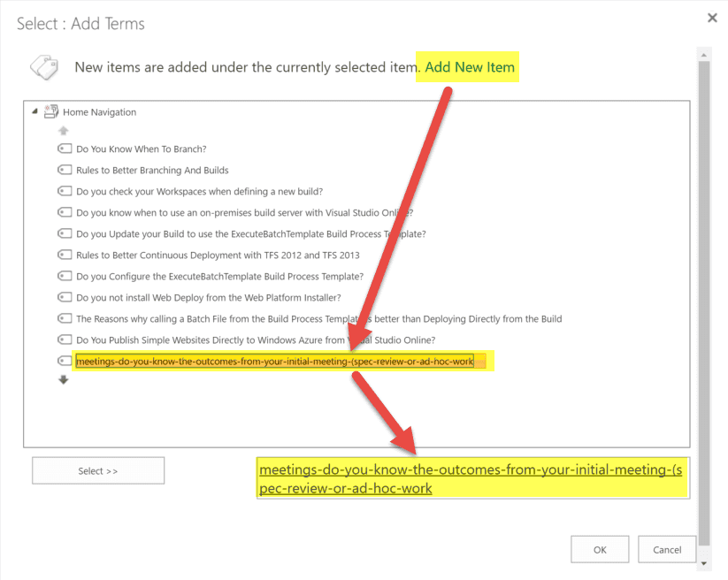The height and width of the screenshot is (580, 728).
Task: Click the up arrow icon in the tree
Action: 64,131
